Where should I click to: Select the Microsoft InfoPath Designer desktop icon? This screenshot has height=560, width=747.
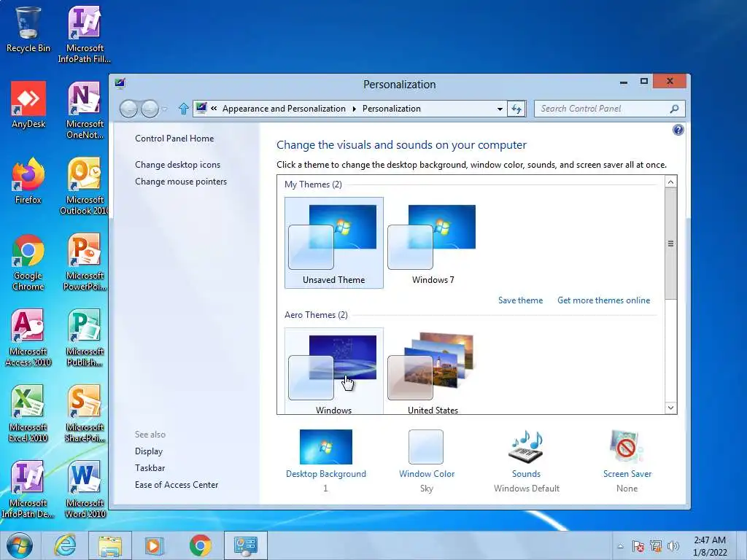28,489
